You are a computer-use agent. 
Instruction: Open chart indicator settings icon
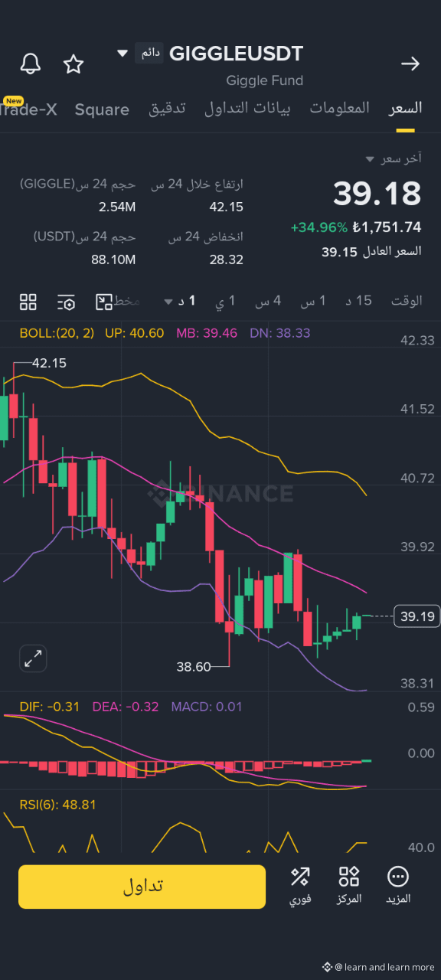(66, 302)
